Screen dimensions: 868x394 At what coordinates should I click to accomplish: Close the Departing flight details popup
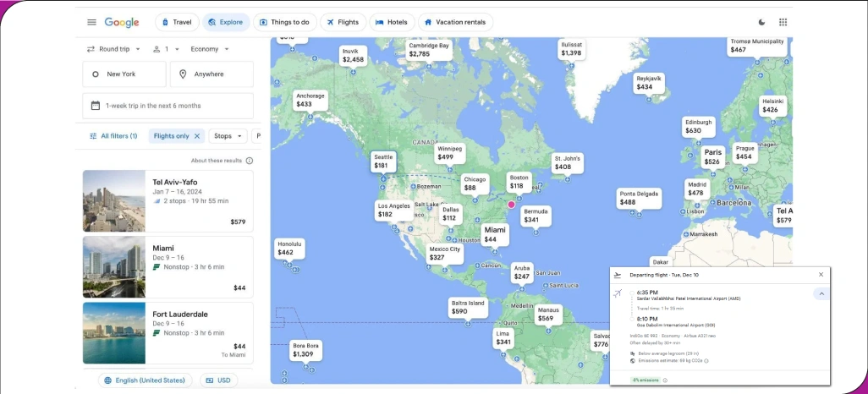tap(821, 275)
